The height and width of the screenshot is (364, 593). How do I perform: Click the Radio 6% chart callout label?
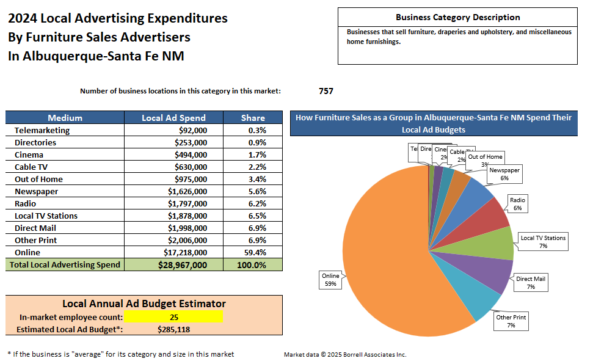tap(516, 202)
